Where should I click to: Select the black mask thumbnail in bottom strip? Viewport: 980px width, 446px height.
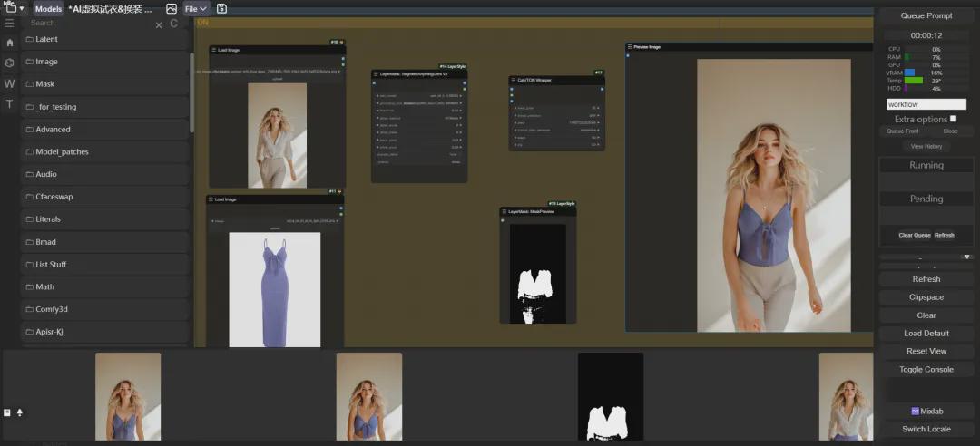(x=611, y=397)
